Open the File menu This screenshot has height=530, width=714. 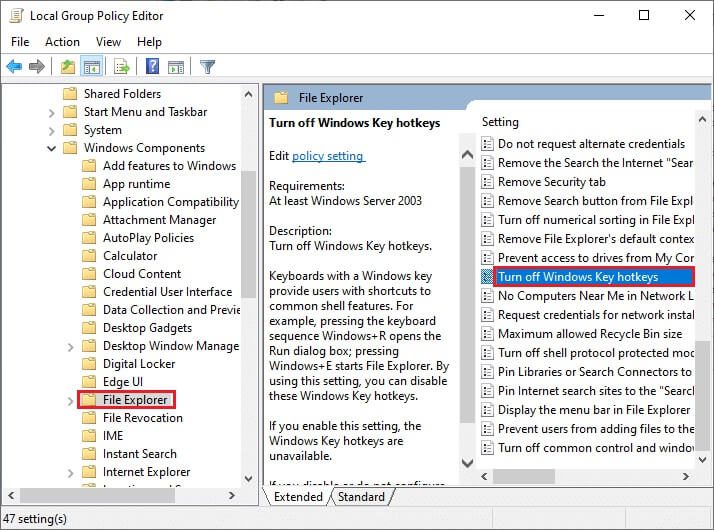(20, 42)
